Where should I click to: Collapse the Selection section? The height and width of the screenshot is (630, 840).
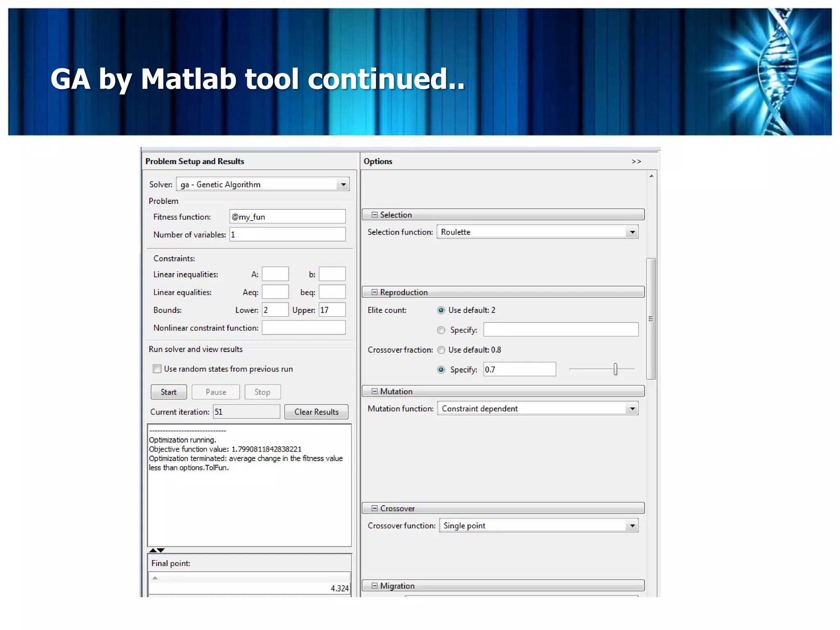pyautogui.click(x=374, y=215)
